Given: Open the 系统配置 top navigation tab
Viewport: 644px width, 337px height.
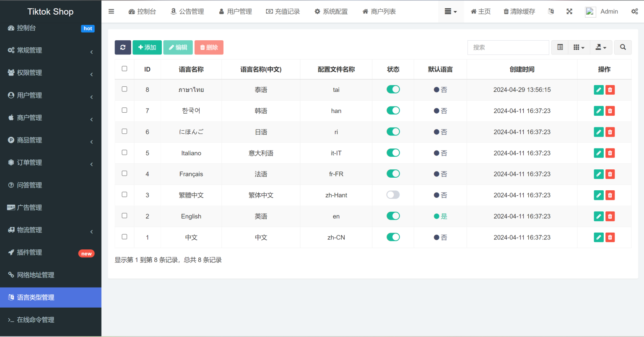Looking at the screenshot, I should [331, 11].
